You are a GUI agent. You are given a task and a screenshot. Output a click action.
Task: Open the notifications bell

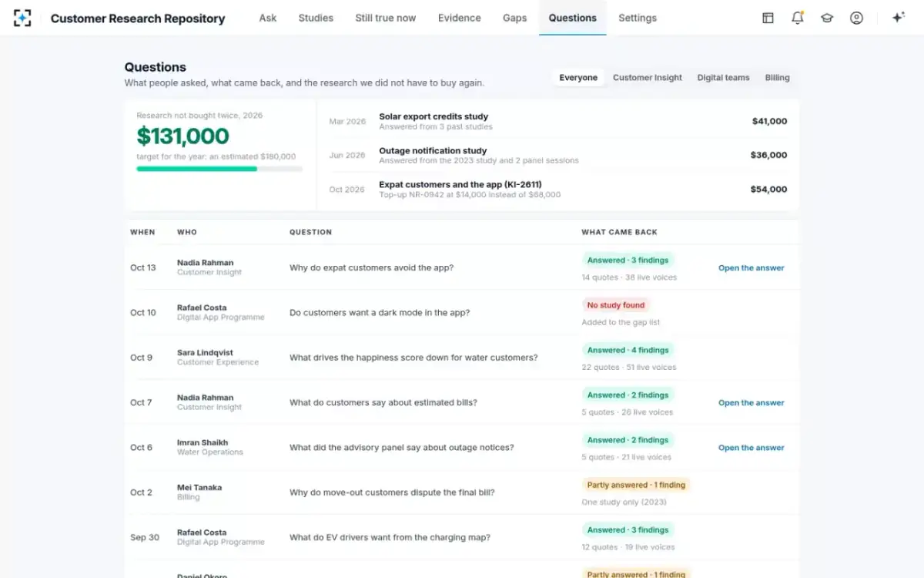point(798,18)
